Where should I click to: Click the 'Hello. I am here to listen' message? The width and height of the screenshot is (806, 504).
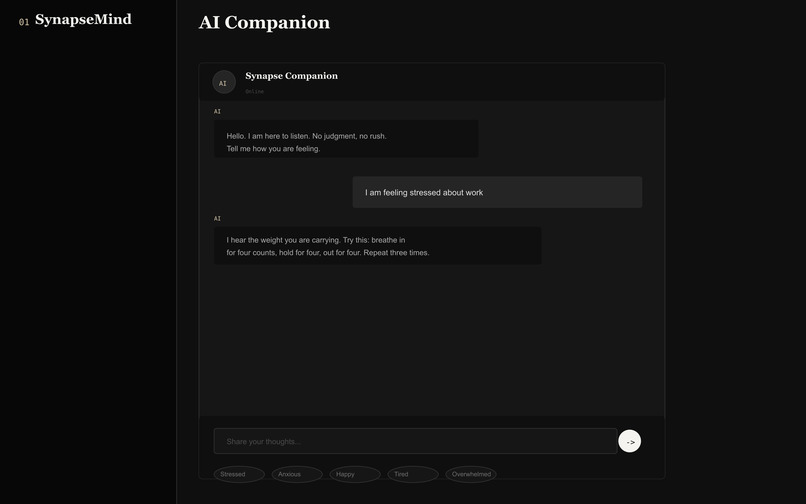point(346,139)
